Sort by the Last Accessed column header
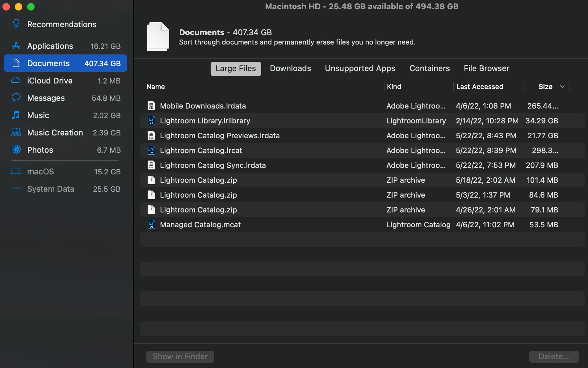The width and height of the screenshot is (588, 368). 480,87
